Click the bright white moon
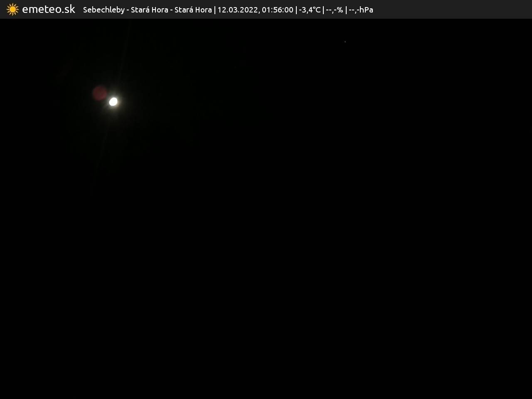Viewport: 532px width, 399px height. [113, 102]
